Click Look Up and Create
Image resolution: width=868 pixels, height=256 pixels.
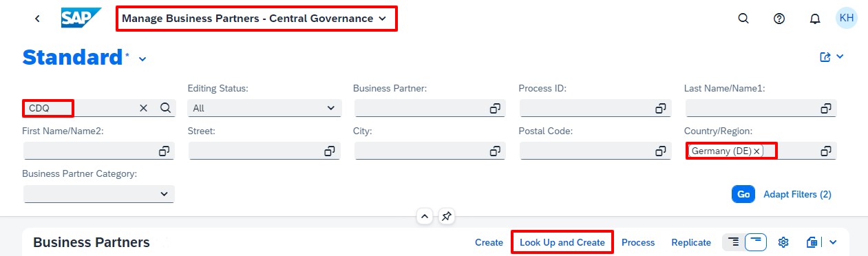tap(562, 242)
